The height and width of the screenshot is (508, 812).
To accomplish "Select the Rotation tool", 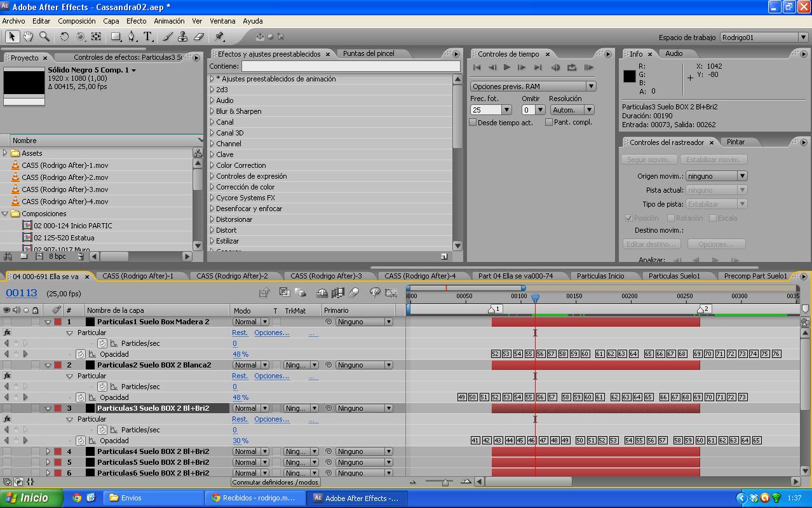I will (x=64, y=37).
